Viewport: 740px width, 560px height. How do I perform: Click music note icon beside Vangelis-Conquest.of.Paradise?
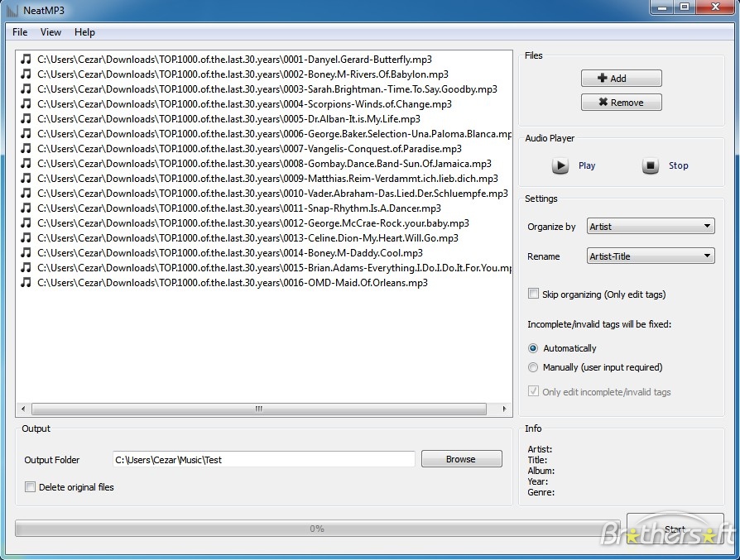[x=26, y=149]
